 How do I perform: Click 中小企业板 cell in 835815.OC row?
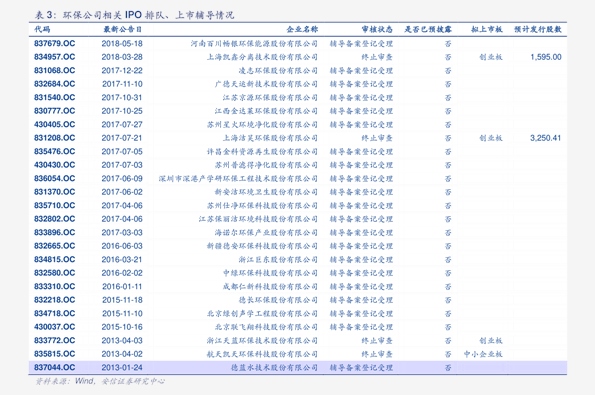[483, 354]
